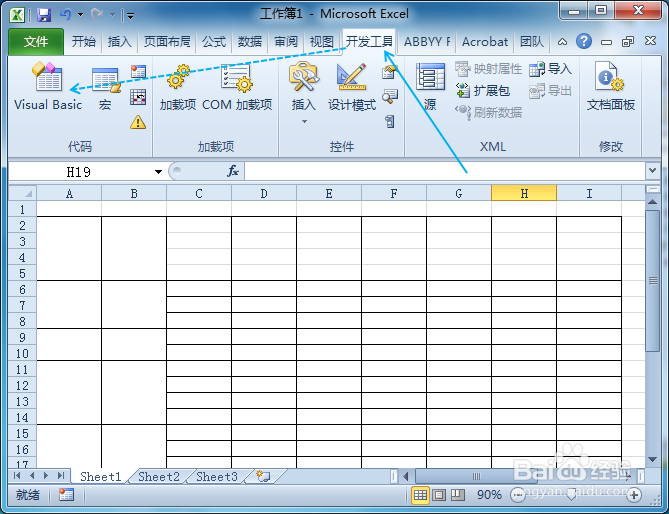Viewport: 669px width, 514px height.
Task: Switch to Page Break Preview icon
Action: 458,495
